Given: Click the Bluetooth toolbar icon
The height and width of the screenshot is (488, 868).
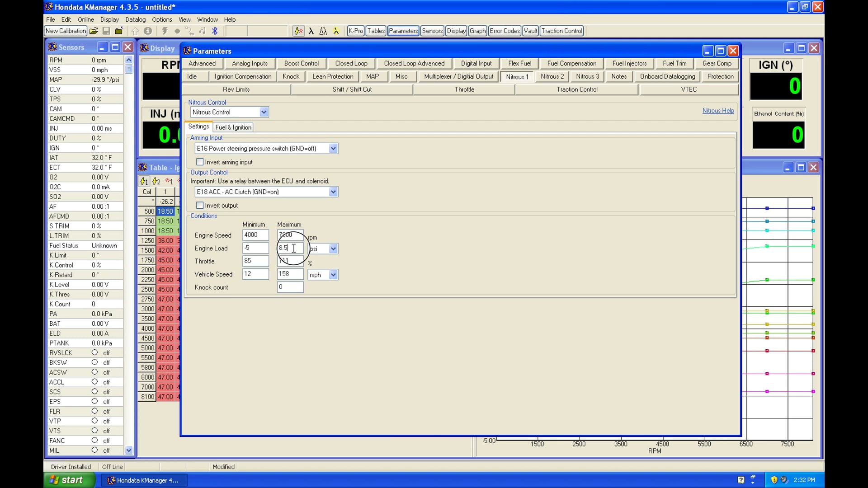Looking at the screenshot, I should click(215, 31).
